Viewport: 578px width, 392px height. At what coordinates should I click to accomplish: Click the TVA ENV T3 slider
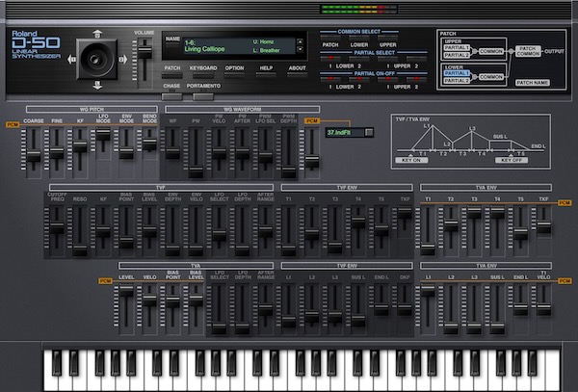coord(474,212)
